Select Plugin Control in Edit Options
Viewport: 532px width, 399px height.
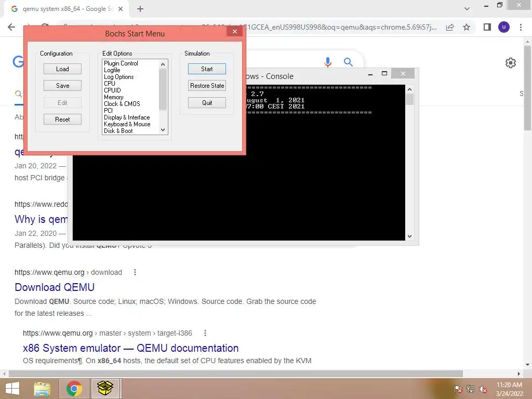[121, 63]
